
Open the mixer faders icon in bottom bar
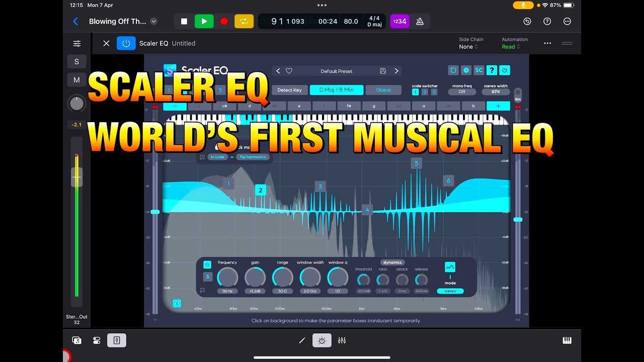pos(342,340)
